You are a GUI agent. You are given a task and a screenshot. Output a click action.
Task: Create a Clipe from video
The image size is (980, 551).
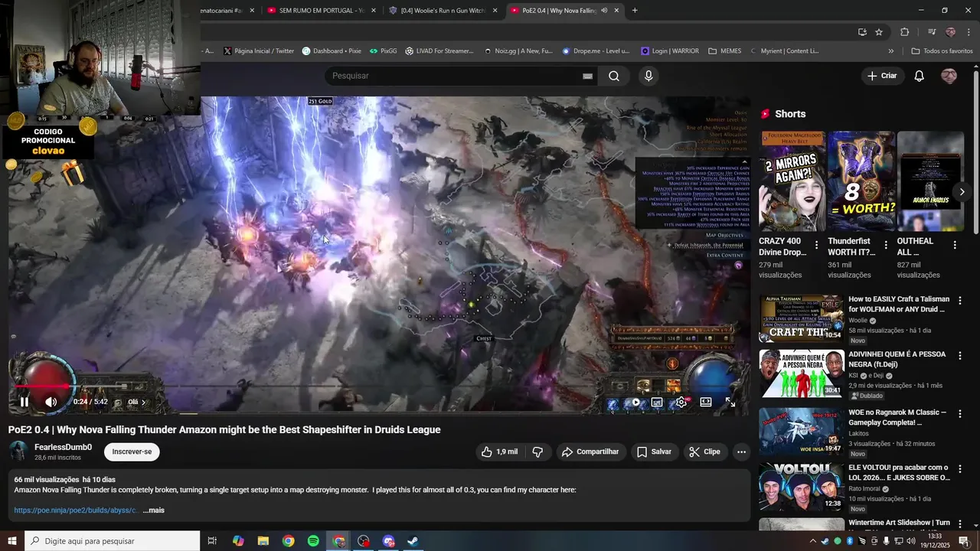[704, 452]
